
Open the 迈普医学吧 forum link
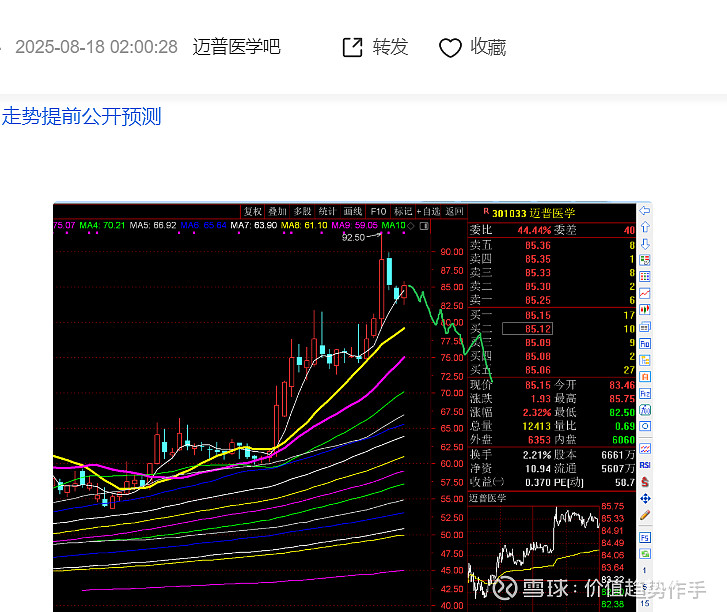point(236,47)
